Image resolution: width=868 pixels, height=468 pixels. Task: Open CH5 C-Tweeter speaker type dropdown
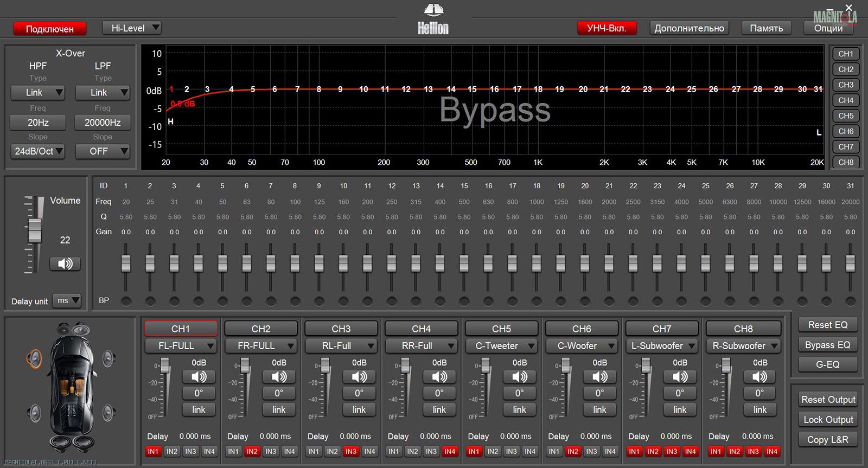[501, 345]
